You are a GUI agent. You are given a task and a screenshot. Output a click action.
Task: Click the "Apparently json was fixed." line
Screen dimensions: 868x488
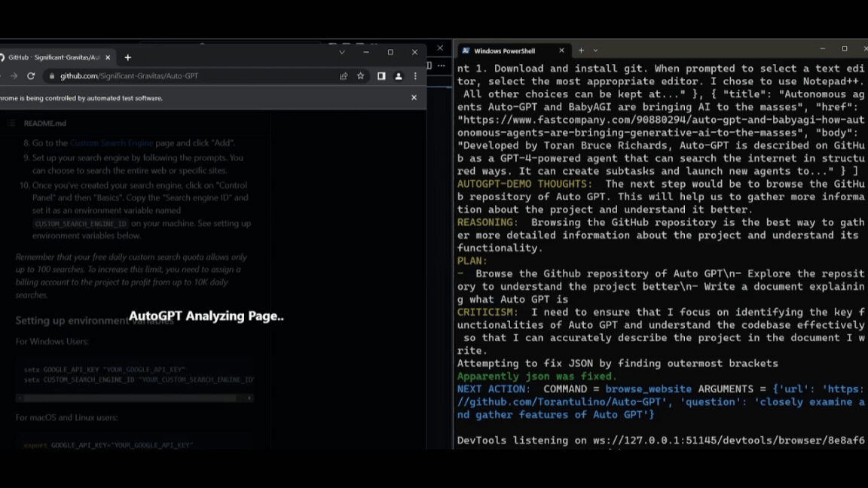point(536,377)
